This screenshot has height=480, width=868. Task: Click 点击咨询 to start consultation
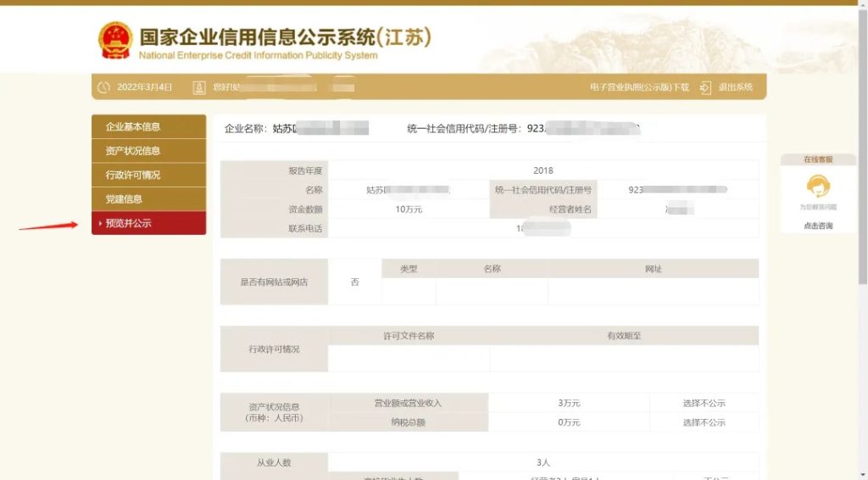(x=817, y=226)
